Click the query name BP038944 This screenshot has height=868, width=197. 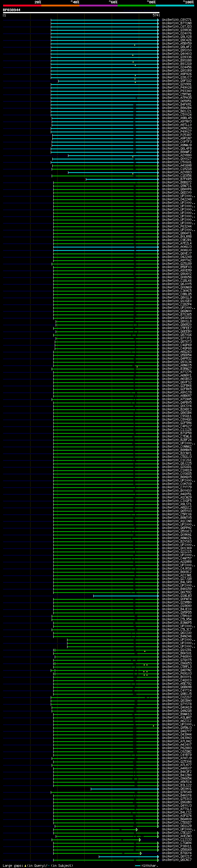tap(11, 10)
